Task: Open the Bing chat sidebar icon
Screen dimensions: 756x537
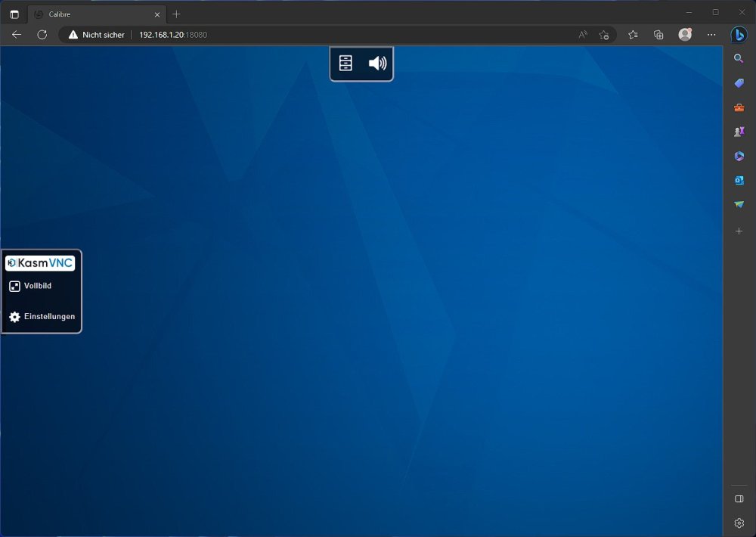Action: click(x=739, y=35)
